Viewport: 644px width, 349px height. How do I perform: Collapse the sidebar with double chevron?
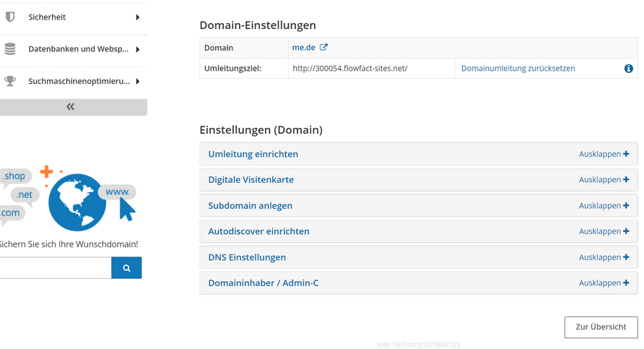(x=71, y=107)
